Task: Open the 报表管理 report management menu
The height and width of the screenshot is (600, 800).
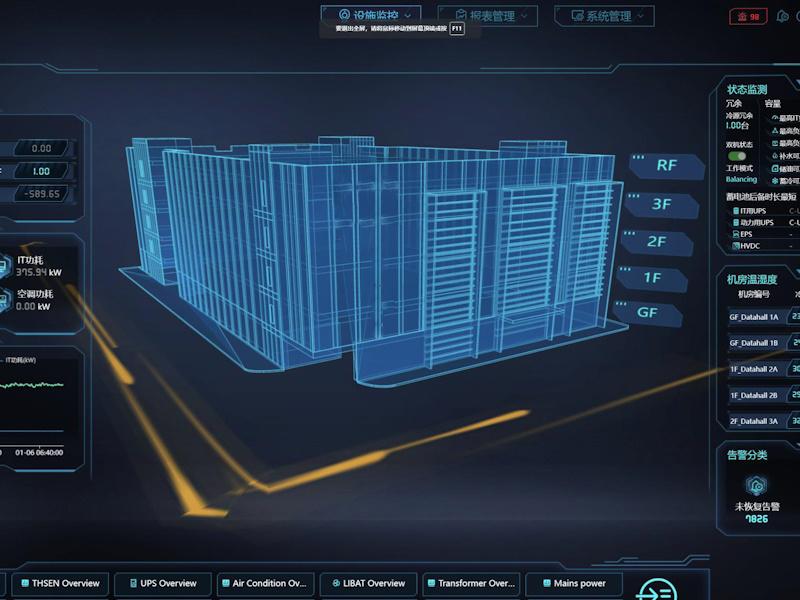Action: point(487,16)
